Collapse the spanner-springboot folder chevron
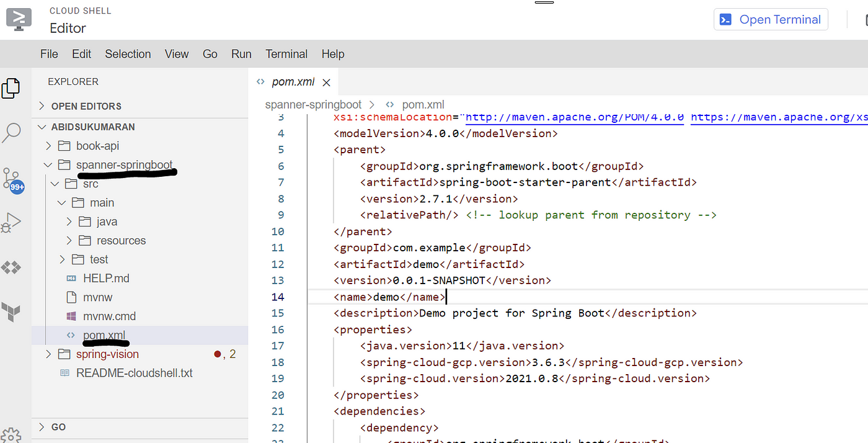This screenshot has width=868, height=443. (x=49, y=164)
